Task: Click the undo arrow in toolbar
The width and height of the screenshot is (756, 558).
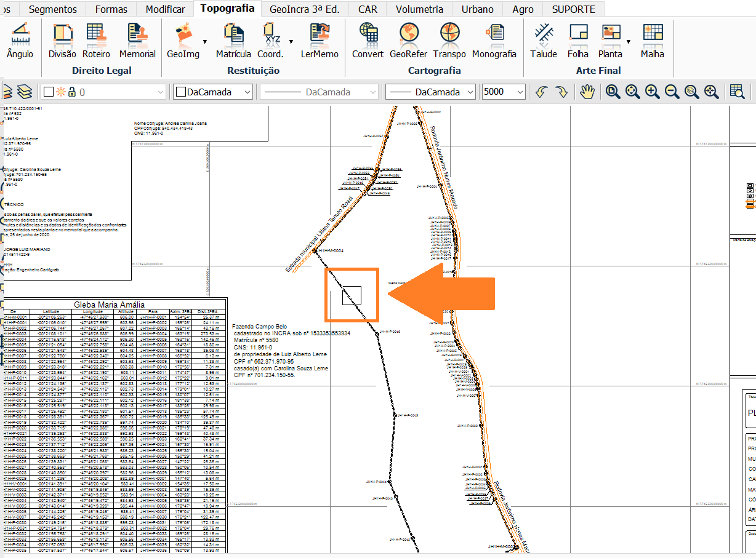Action: (541, 92)
